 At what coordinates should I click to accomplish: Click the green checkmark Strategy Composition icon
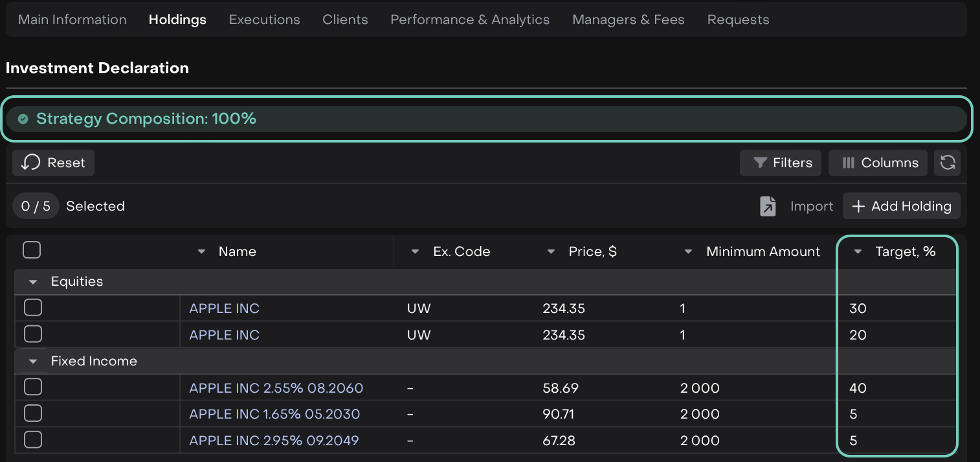pyautogui.click(x=23, y=119)
